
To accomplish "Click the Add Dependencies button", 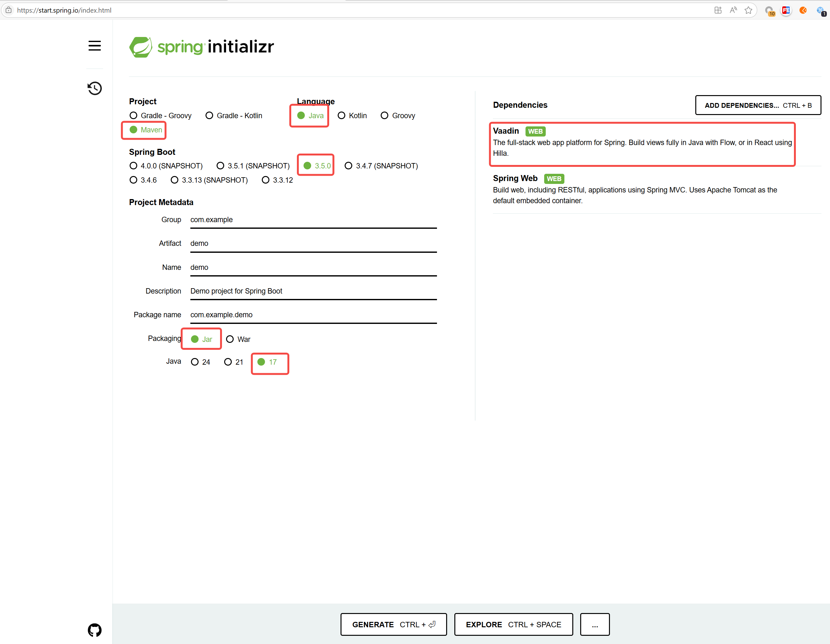I will (x=758, y=105).
